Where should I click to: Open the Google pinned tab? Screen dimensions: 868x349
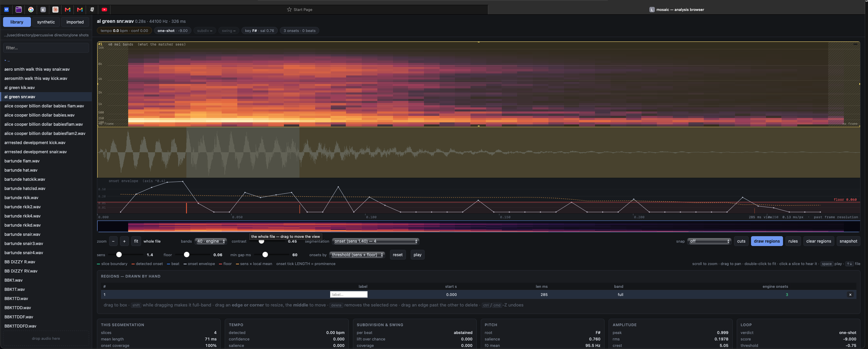coord(31,10)
